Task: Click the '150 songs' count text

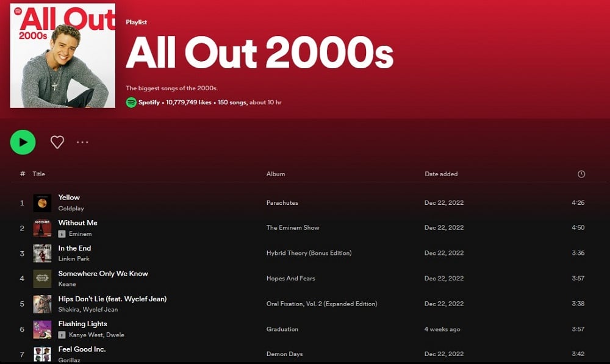Action: [x=232, y=102]
